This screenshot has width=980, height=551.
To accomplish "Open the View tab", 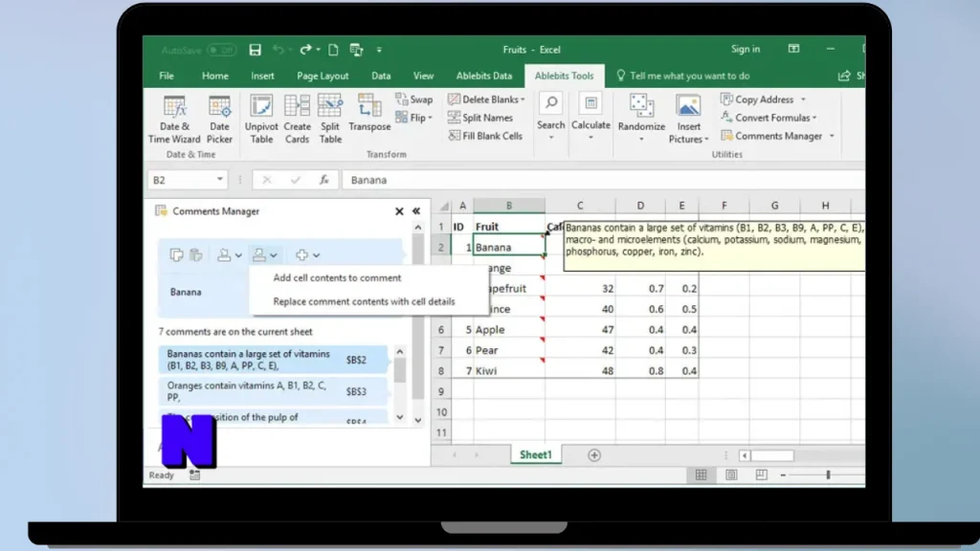I will (x=423, y=76).
